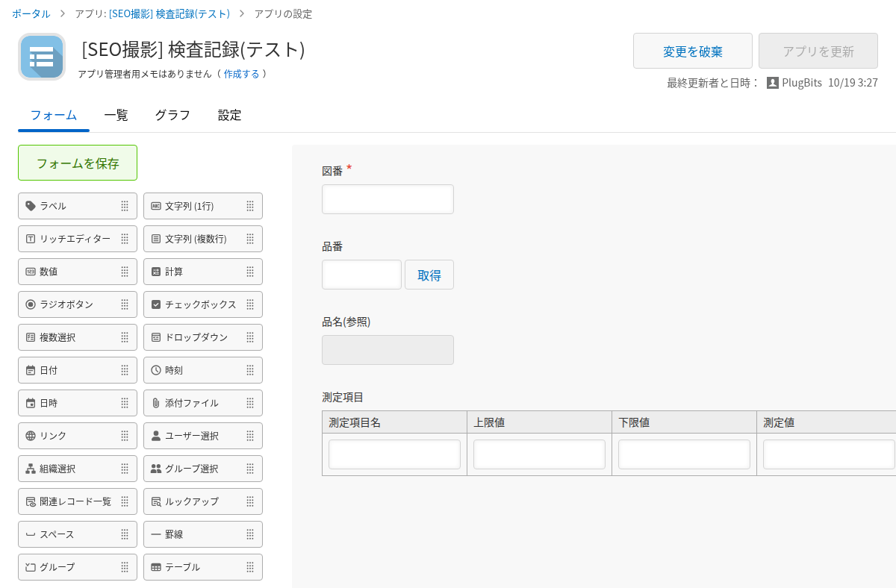This screenshot has height=588, width=896.
Task: Choose the グループ field item
Action: 78,567
